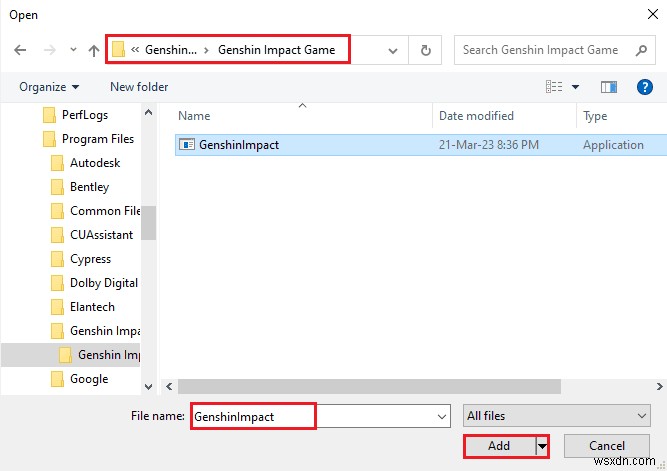The image size is (667, 471).
Task: Sort by Date modified column
Action: (476, 116)
